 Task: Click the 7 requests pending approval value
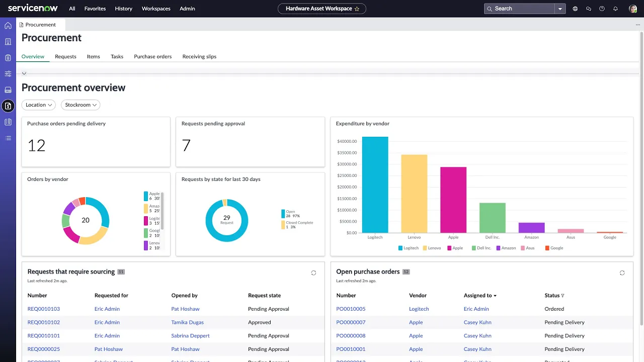[x=186, y=146]
